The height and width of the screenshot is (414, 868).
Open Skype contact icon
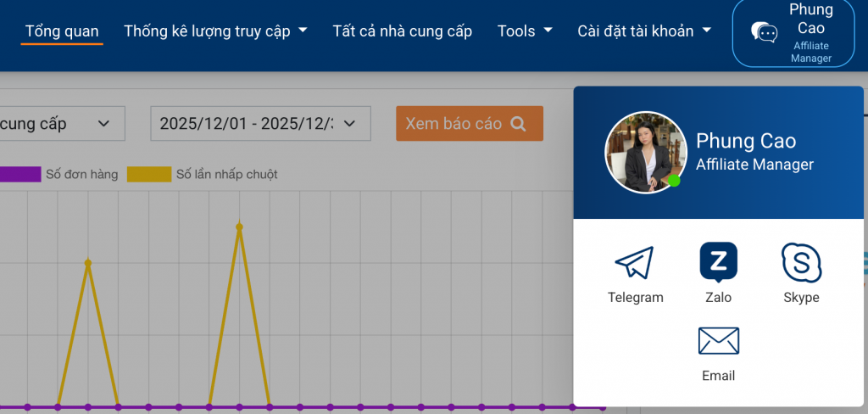[x=801, y=262]
